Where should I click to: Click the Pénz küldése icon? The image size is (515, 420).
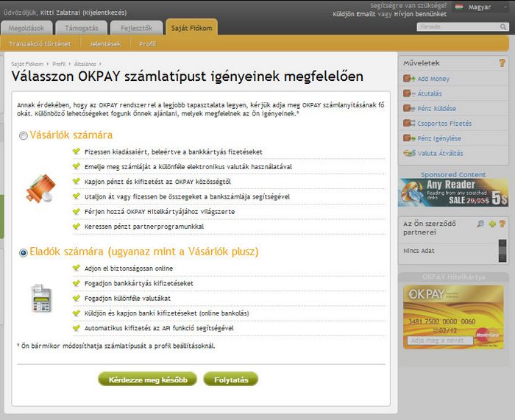click(x=409, y=108)
